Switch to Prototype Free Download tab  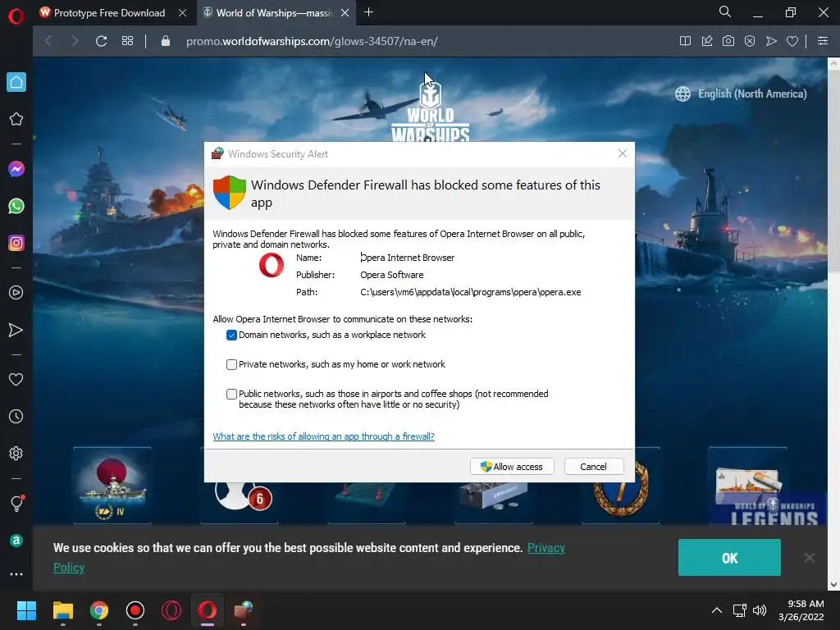pos(109,13)
